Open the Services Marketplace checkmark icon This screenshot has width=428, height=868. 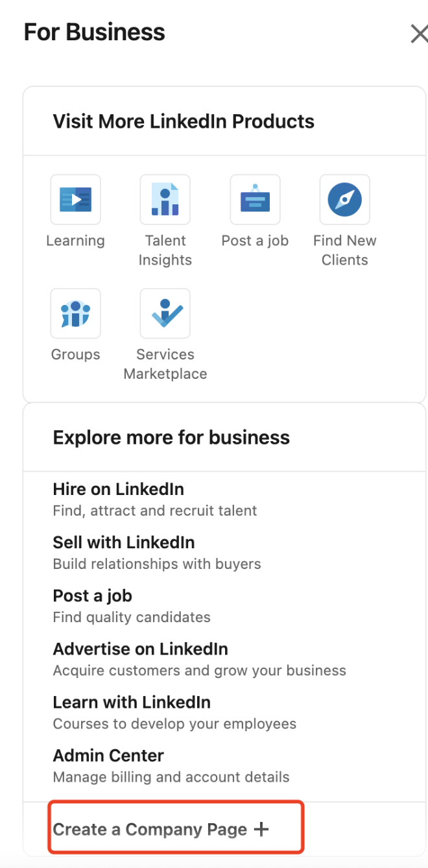(165, 313)
